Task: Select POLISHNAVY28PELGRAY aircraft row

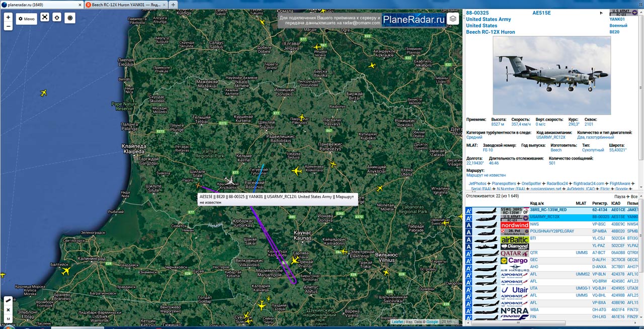Action: click(x=552, y=232)
